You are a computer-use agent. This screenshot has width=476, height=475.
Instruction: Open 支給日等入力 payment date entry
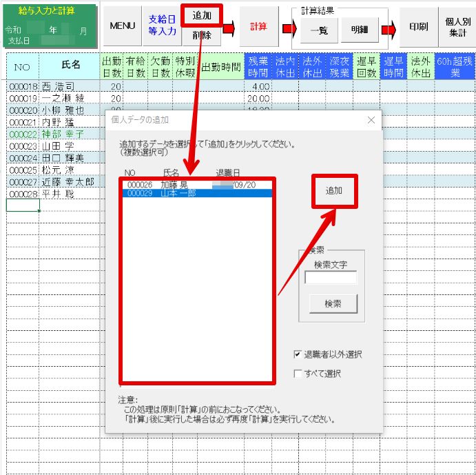pos(163,26)
